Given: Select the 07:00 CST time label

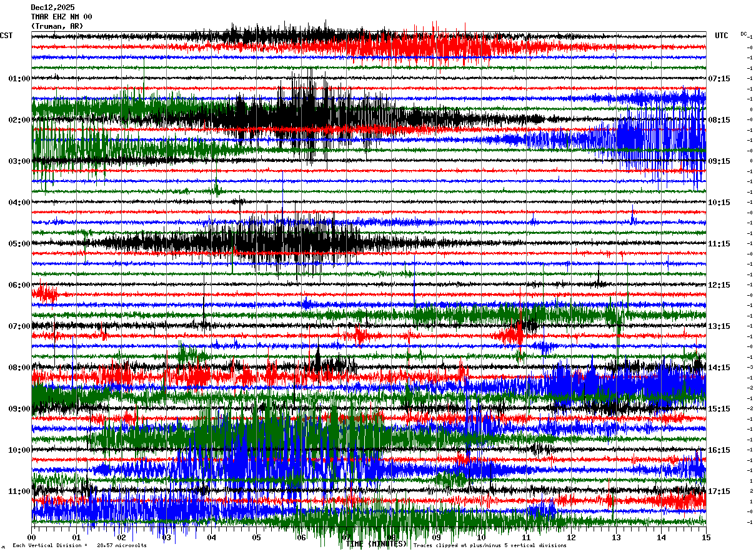Looking at the screenshot, I should pos(19,326).
